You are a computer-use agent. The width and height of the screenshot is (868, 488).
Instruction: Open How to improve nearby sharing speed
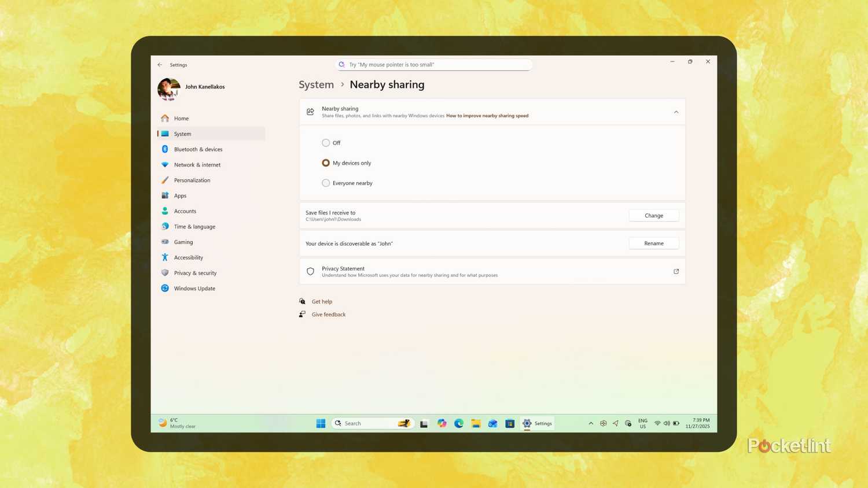tap(487, 116)
